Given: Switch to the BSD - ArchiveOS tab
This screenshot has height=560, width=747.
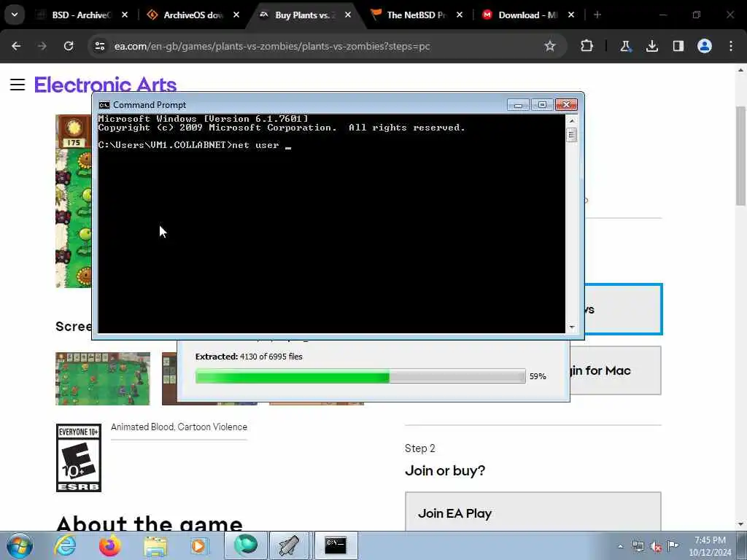Looking at the screenshot, I should [81, 15].
